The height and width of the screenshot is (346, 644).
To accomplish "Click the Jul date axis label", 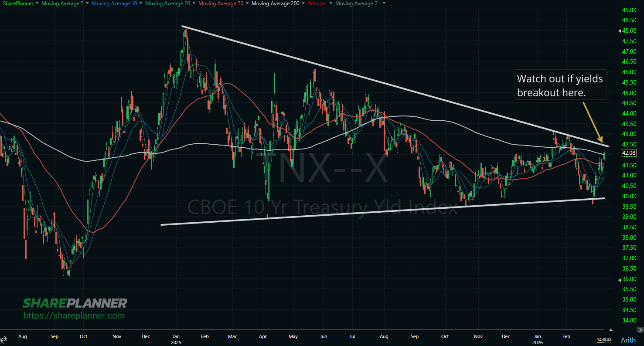I will click(352, 337).
